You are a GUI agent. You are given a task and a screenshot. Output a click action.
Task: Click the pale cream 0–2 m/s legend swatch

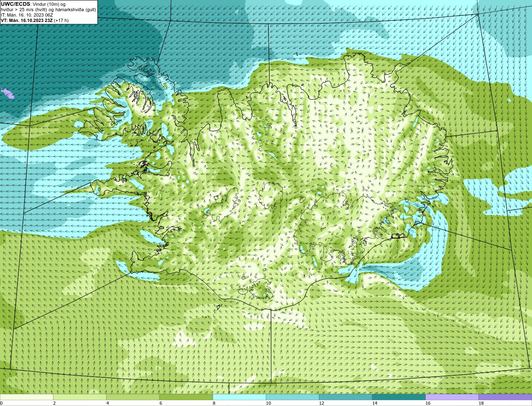pos(27,397)
